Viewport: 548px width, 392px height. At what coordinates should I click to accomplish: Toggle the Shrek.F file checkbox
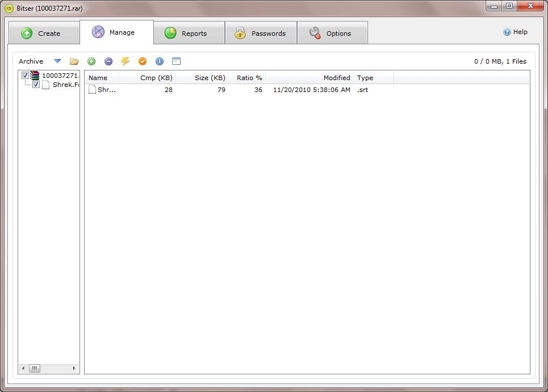point(36,85)
